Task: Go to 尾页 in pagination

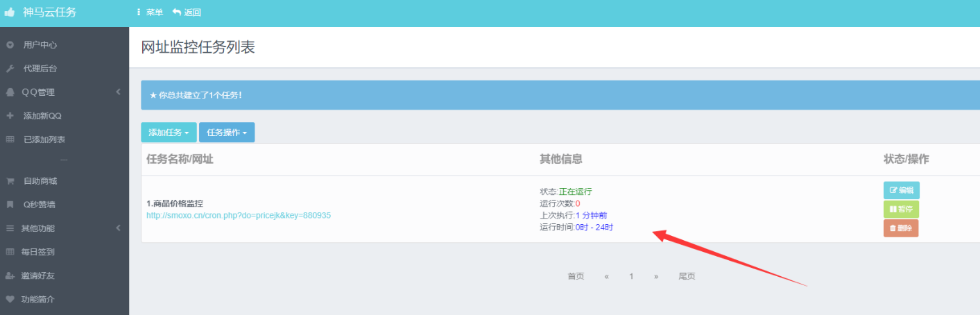Action: 686,276
